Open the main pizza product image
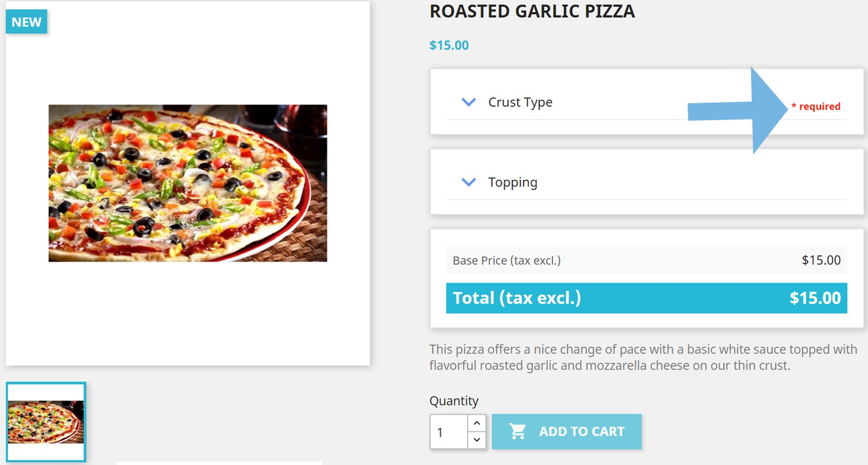Screen dimensions: 868x465 tap(188, 183)
